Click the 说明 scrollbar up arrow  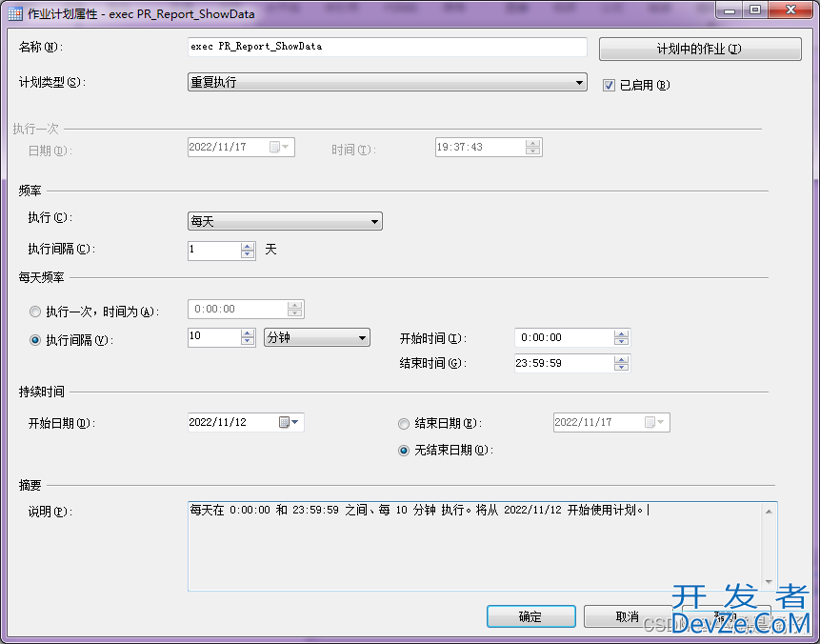tap(769, 512)
